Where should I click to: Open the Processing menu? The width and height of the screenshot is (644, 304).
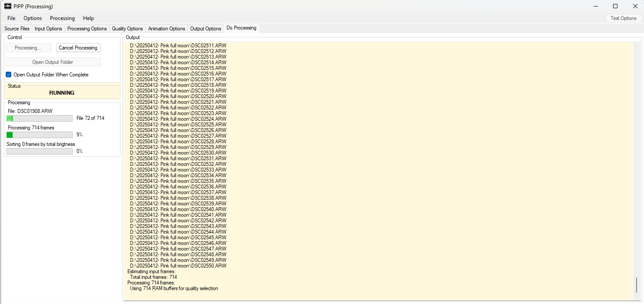point(62,18)
